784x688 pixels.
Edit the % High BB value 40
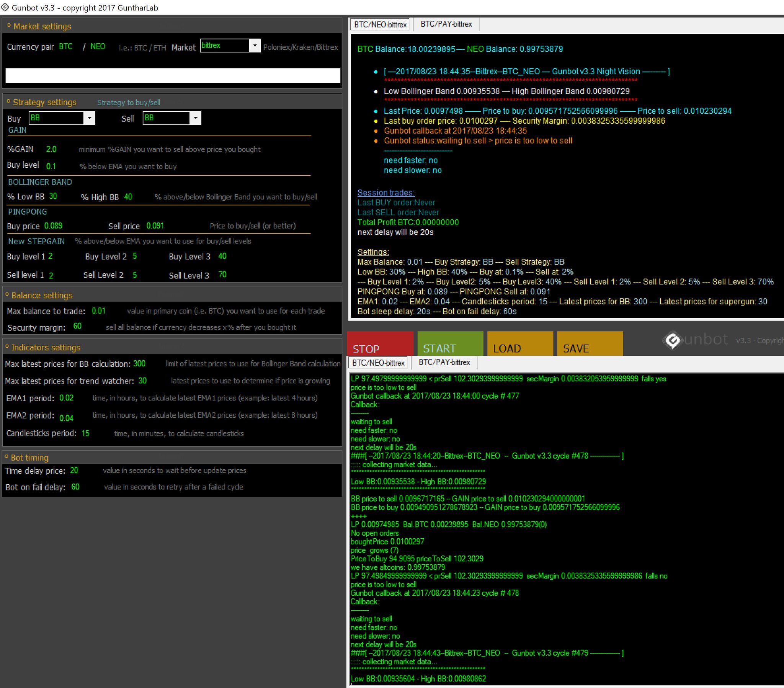pyautogui.click(x=128, y=197)
